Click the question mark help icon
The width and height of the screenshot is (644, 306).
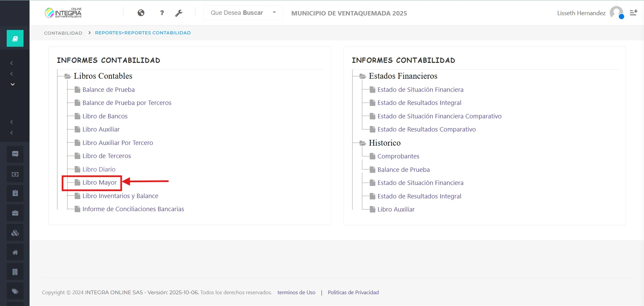click(162, 13)
